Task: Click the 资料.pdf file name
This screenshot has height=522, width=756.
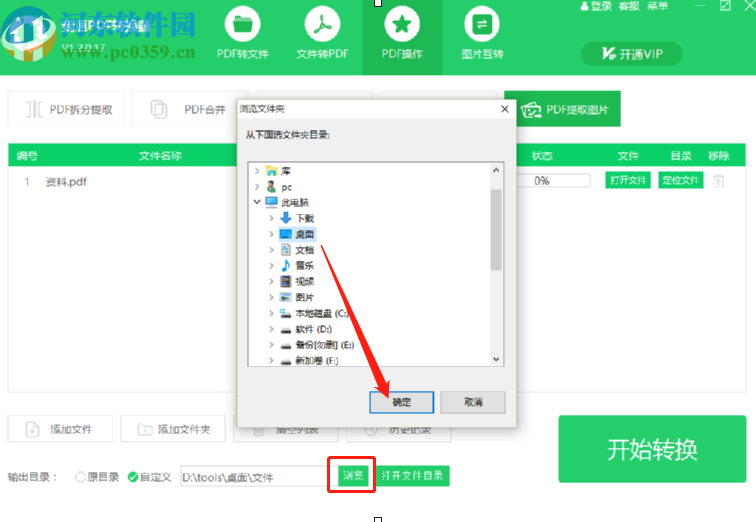Action: tap(66, 182)
